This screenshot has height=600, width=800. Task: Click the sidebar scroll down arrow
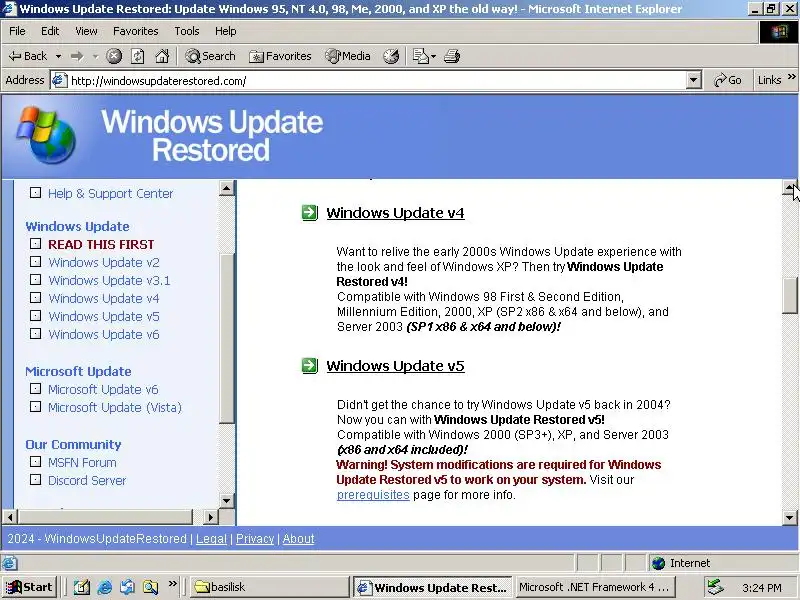[x=227, y=501]
